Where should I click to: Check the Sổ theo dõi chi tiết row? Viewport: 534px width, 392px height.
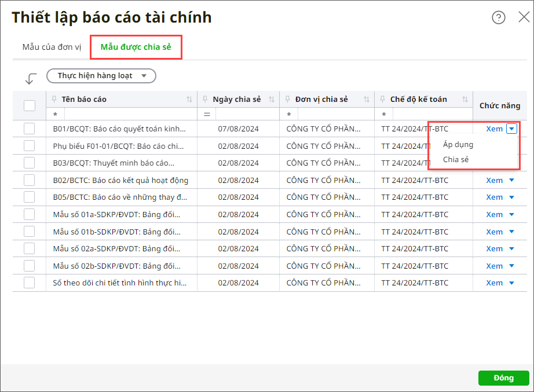(x=30, y=283)
